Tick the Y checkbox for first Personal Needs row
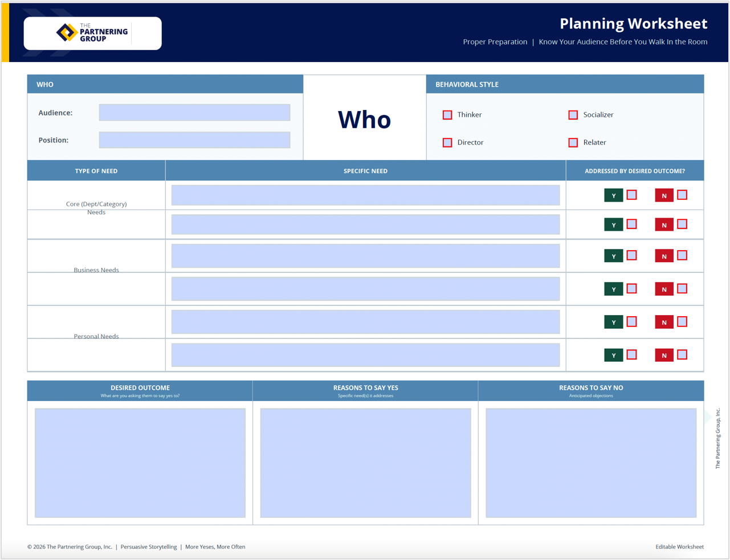The height and width of the screenshot is (560, 730). point(632,322)
